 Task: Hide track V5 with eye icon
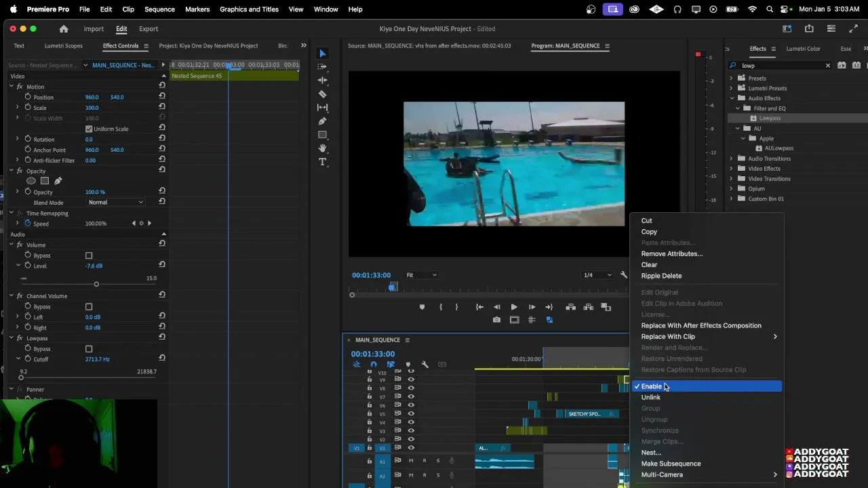[x=411, y=414]
